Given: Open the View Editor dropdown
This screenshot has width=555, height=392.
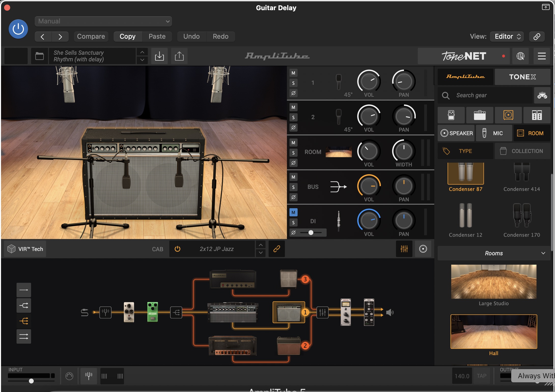Looking at the screenshot, I should point(507,36).
